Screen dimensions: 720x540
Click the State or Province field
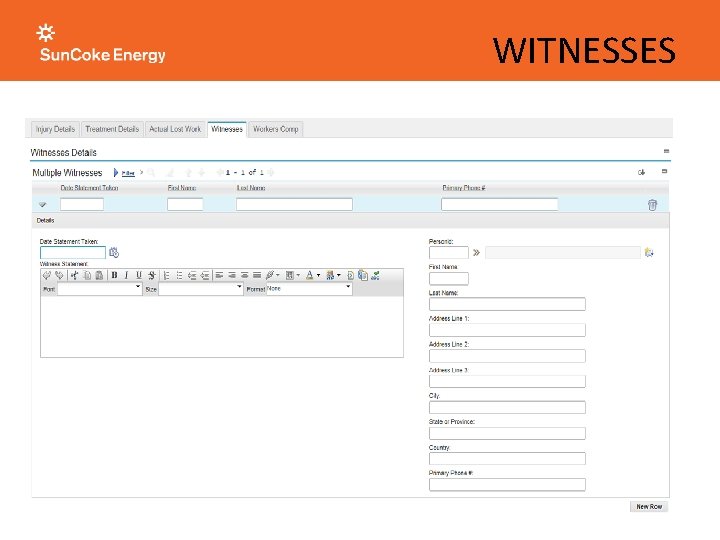pos(507,433)
